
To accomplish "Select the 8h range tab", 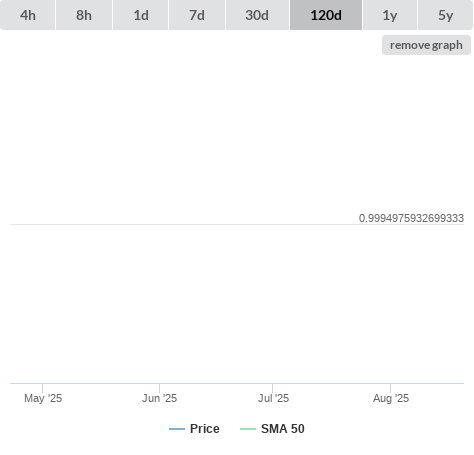I will click(x=84, y=15).
